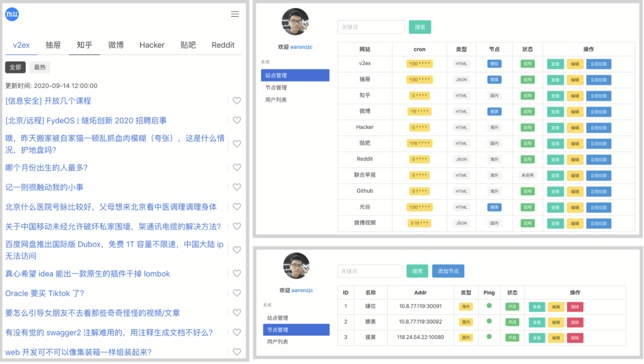Click the green Ping dot for node 提莫

(x=489, y=337)
